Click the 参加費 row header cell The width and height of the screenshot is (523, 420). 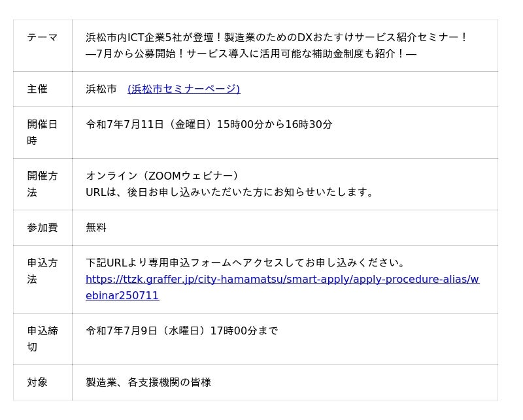tap(42, 228)
